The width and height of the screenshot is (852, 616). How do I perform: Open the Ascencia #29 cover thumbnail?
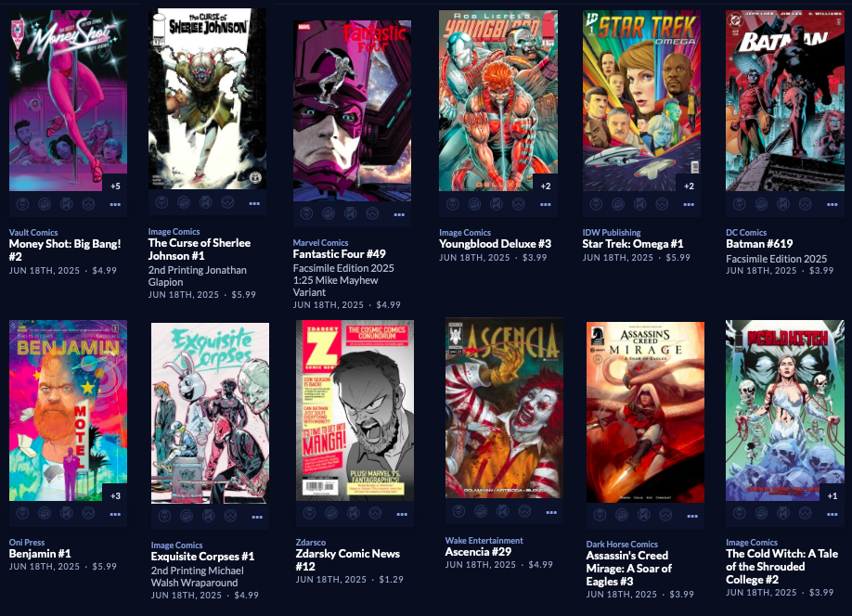pos(504,408)
